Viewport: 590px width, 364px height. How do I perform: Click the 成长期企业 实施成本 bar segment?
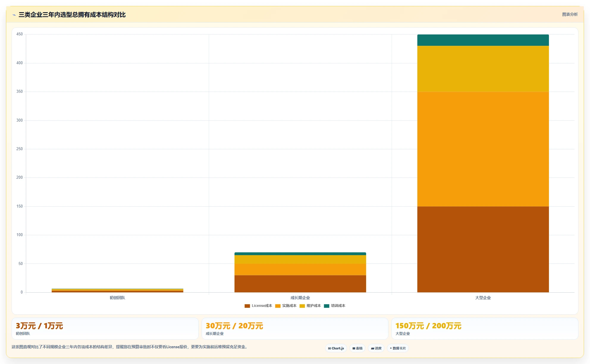pyautogui.click(x=300, y=269)
